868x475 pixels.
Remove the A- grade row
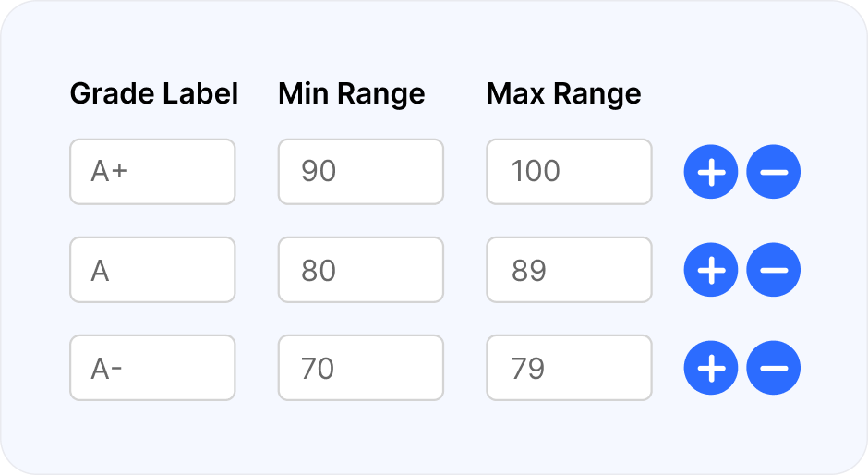(x=773, y=368)
